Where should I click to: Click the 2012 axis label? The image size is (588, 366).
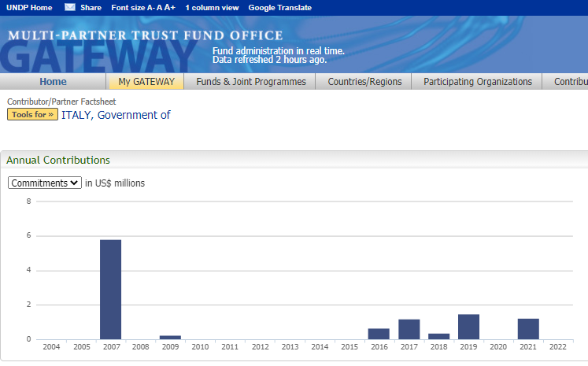[260, 347]
